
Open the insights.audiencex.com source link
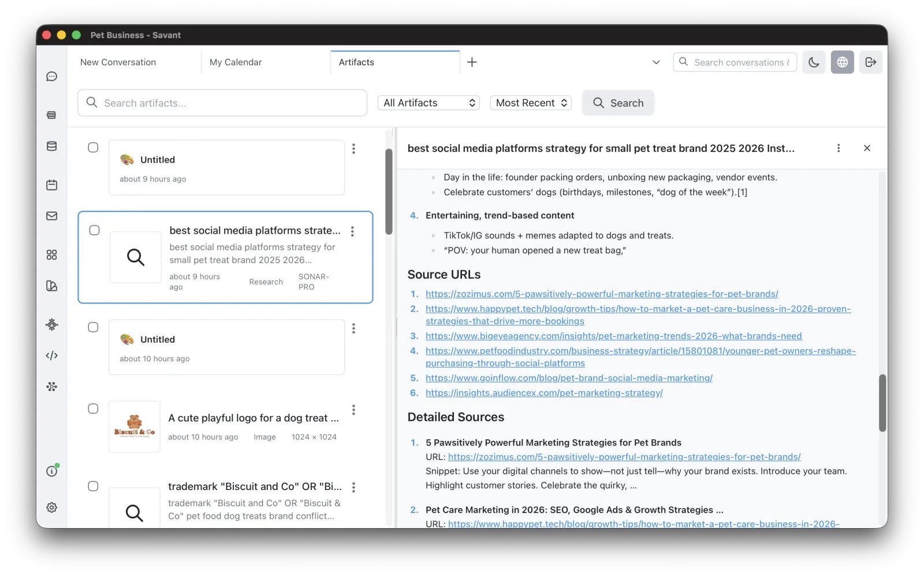(x=544, y=393)
